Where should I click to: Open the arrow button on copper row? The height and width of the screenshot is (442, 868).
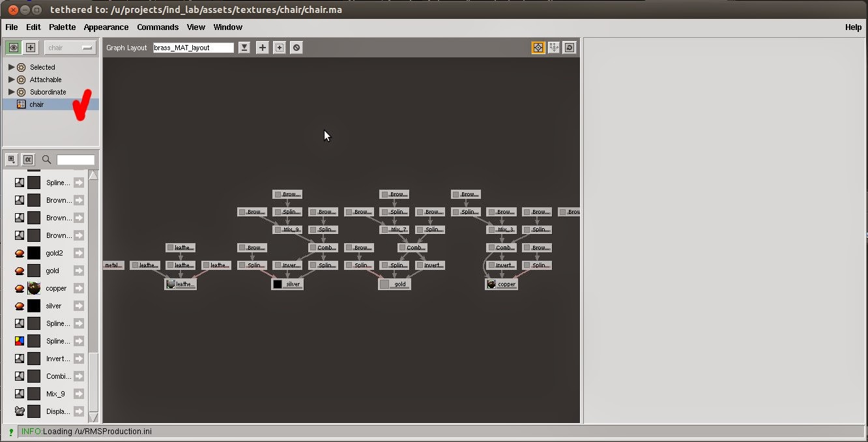(79, 288)
